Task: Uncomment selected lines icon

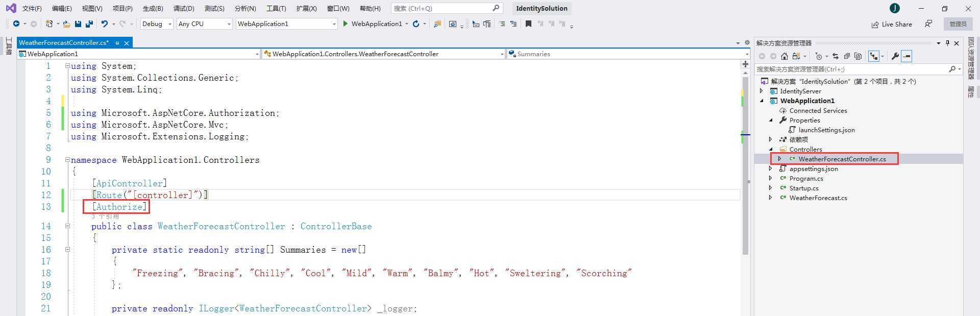Action: tap(513, 23)
